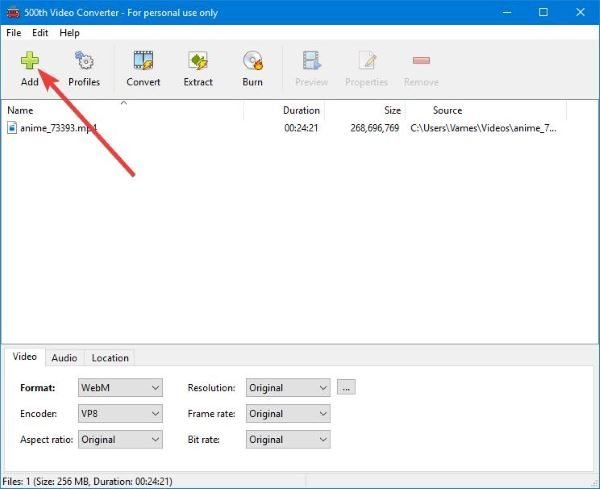Expand the Format WebM dropdown
The width and height of the screenshot is (600, 489).
120,388
